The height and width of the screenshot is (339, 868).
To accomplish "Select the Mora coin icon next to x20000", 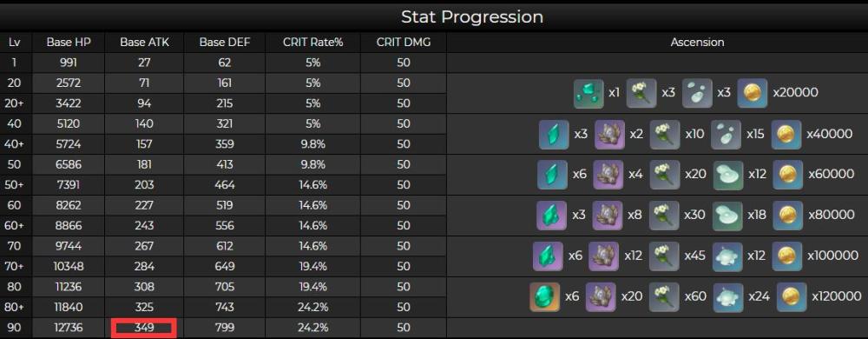I will [753, 93].
